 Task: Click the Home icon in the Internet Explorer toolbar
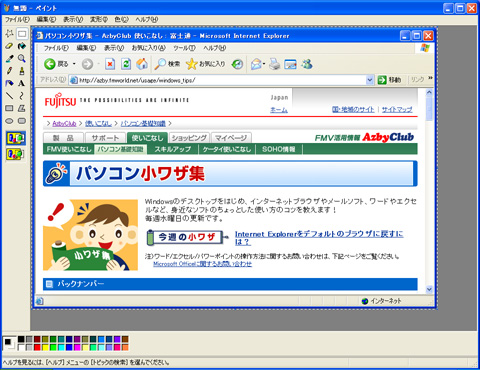142,64
